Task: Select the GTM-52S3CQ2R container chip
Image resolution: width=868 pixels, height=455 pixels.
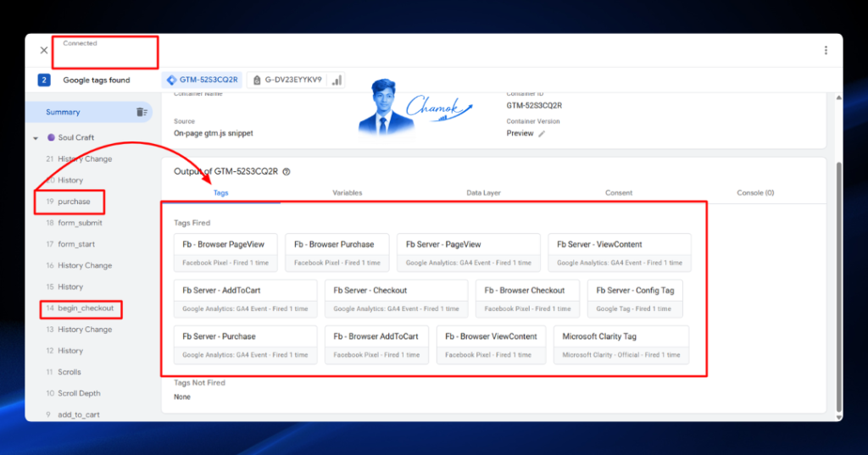Action: [x=203, y=80]
